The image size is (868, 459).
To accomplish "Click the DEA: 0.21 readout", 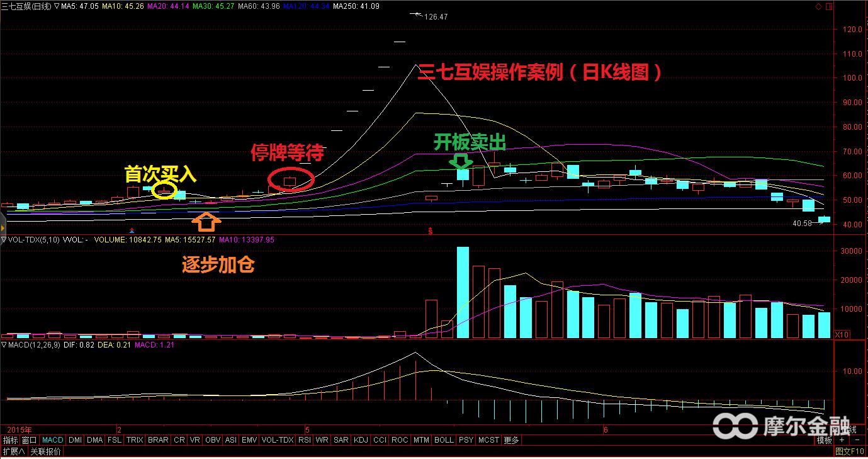I will tap(115, 344).
